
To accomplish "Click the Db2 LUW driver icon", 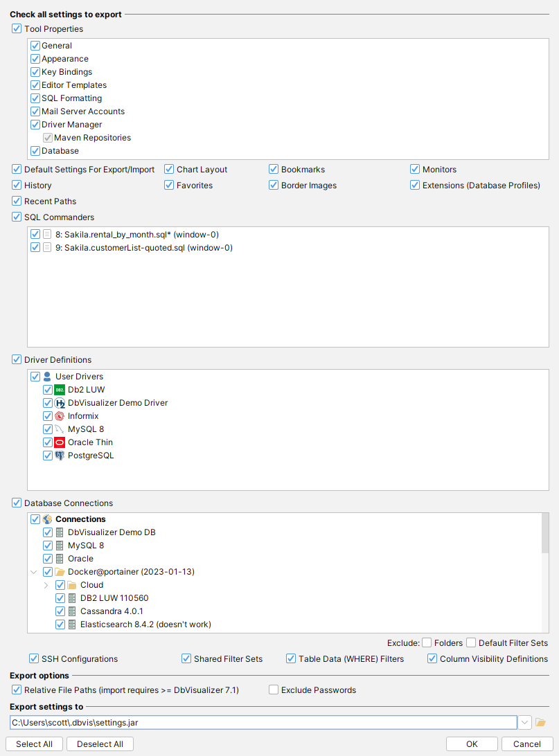I will point(60,390).
